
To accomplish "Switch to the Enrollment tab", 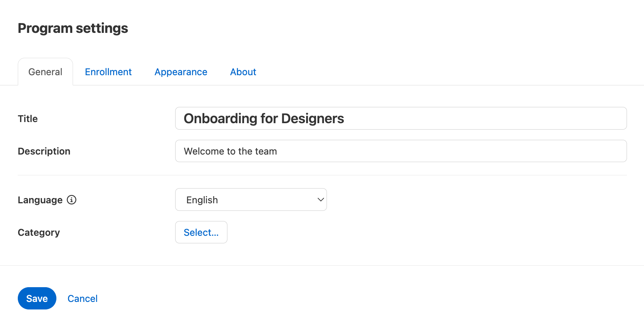I will pyautogui.click(x=108, y=72).
